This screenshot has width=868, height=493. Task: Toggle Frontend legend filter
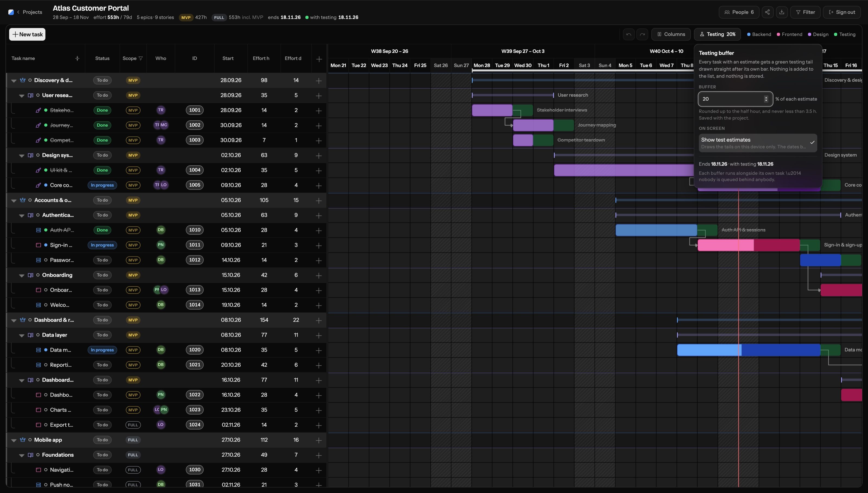tap(789, 34)
